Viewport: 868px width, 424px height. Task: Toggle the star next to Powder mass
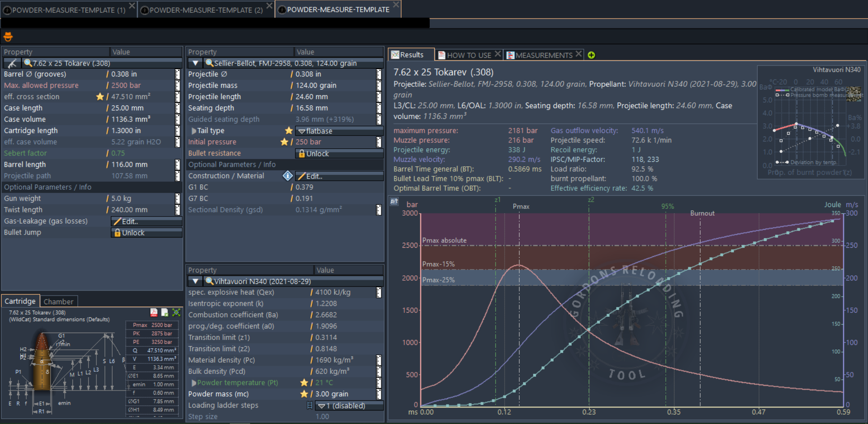(304, 394)
